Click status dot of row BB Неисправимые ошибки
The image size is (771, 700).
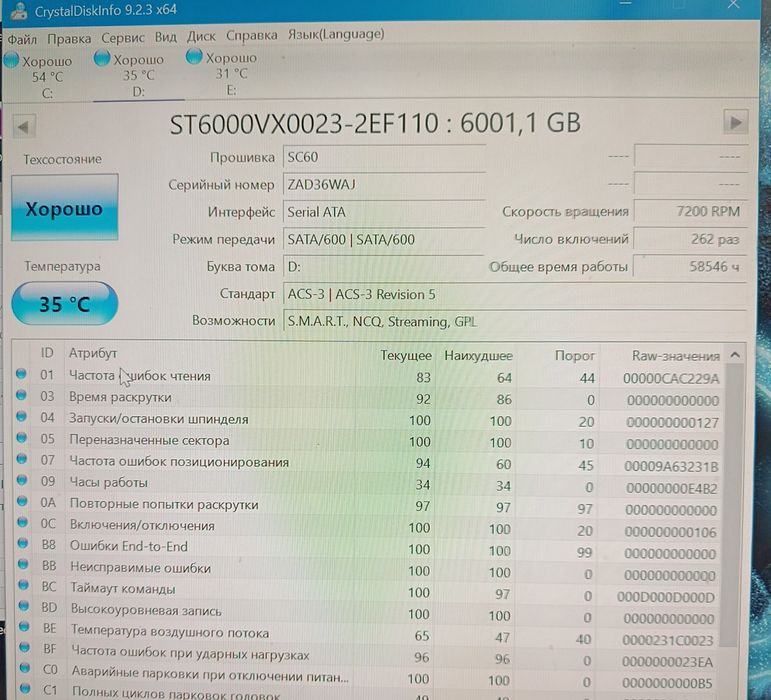coord(23,564)
